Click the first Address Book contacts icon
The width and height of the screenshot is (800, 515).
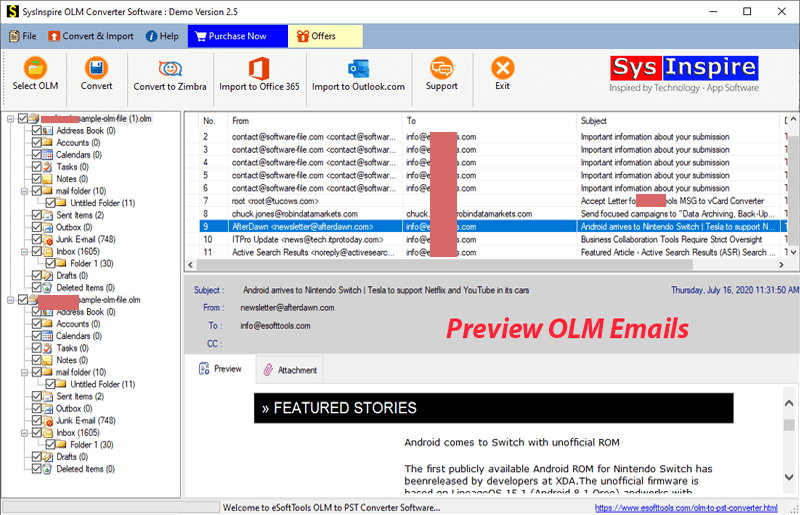(47, 131)
